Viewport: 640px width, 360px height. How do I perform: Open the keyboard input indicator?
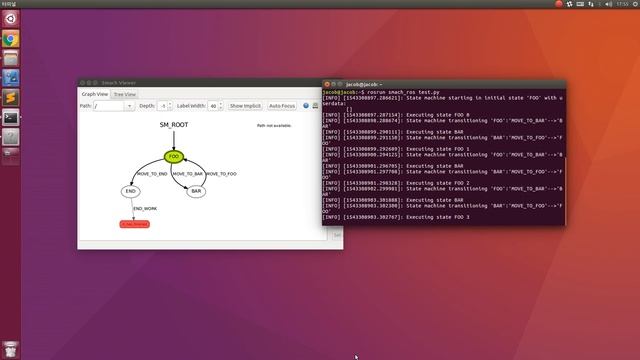pos(580,4)
